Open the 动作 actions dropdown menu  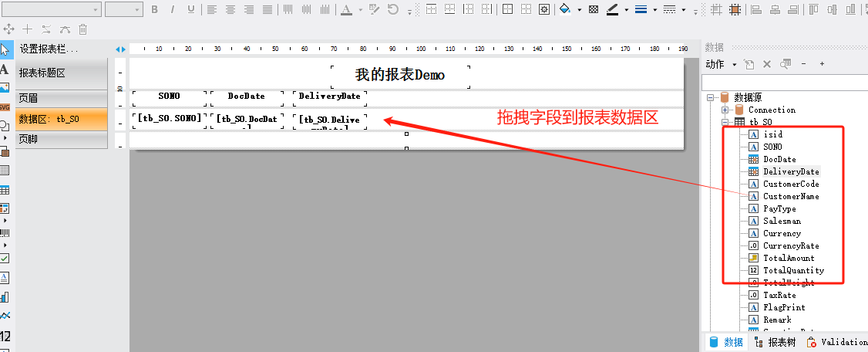(721, 64)
